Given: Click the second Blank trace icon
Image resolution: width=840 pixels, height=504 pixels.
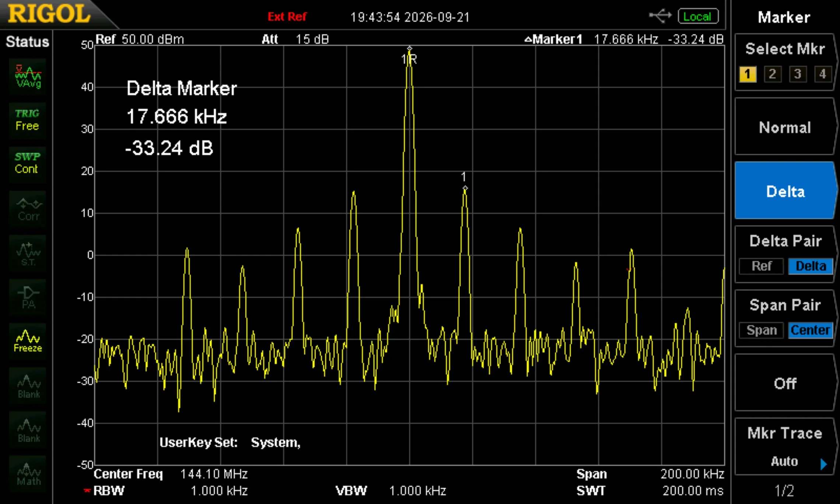Looking at the screenshot, I should 28,430.
